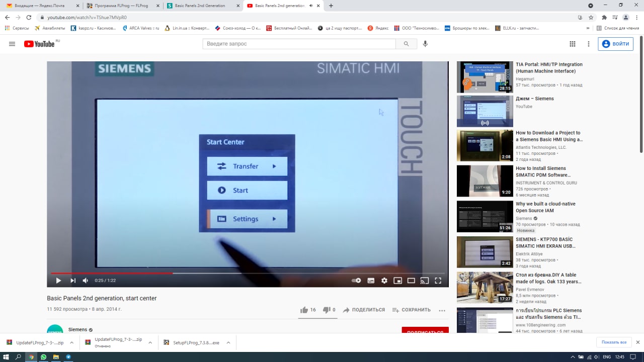Viewport: 644px width, 362px height.
Task: Open the Siemens channel name link
Action: (x=77, y=329)
